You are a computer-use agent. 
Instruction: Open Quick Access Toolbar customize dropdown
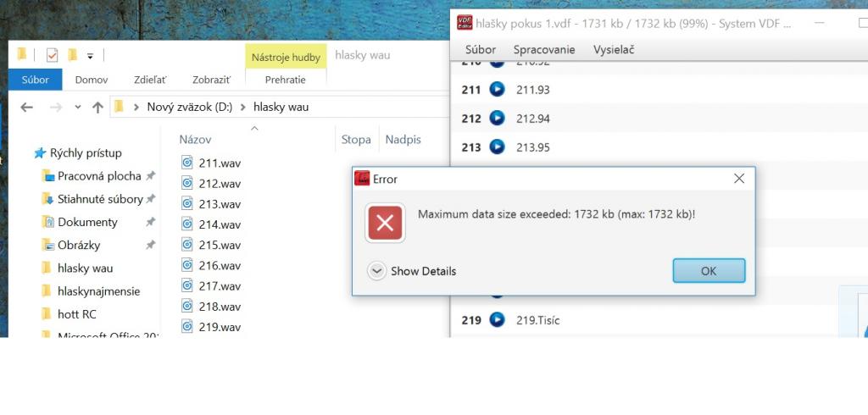(x=90, y=56)
